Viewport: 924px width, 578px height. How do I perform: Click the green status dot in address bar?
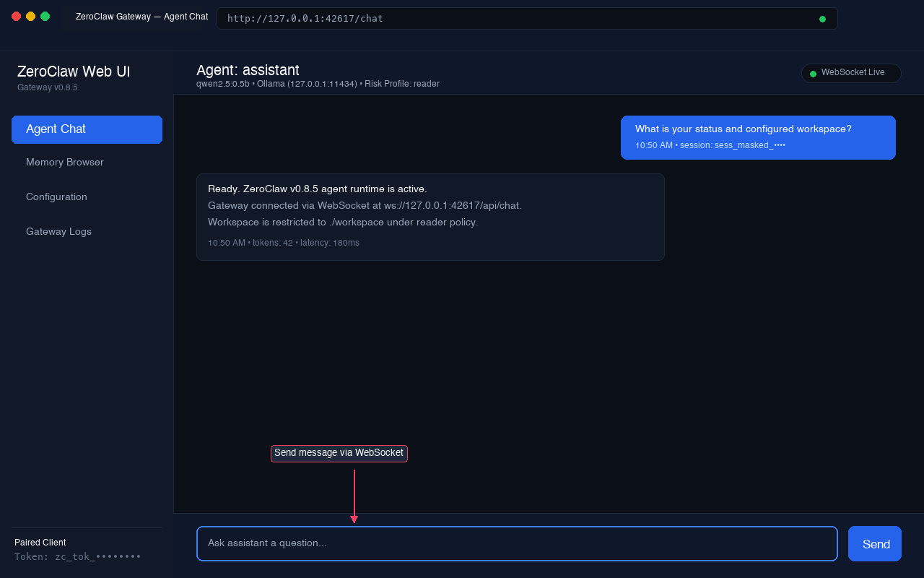[822, 19]
